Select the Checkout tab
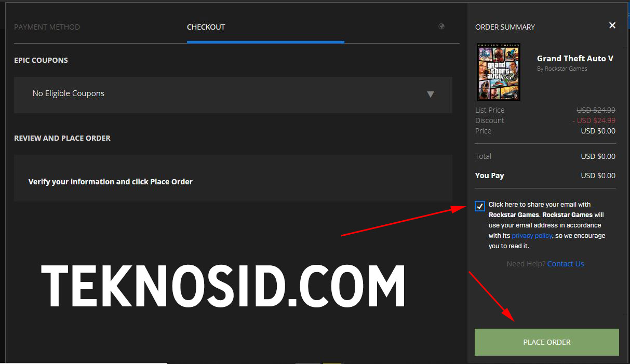 click(x=206, y=27)
